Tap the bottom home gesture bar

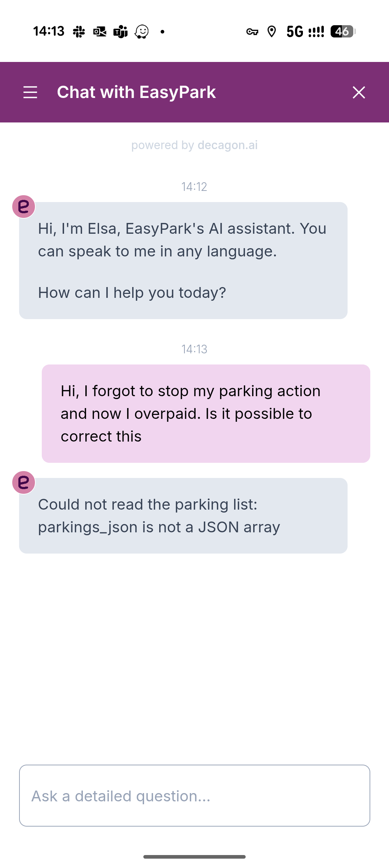coord(194,857)
